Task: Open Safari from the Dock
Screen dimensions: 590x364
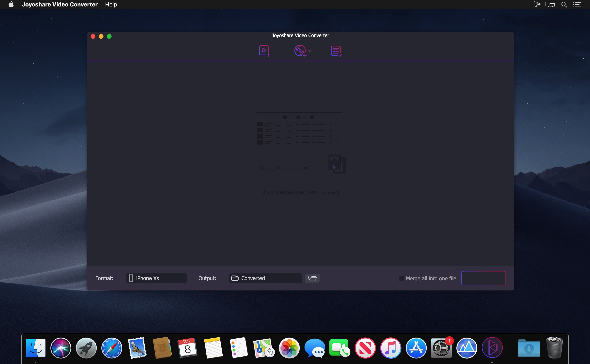Action: click(x=112, y=348)
